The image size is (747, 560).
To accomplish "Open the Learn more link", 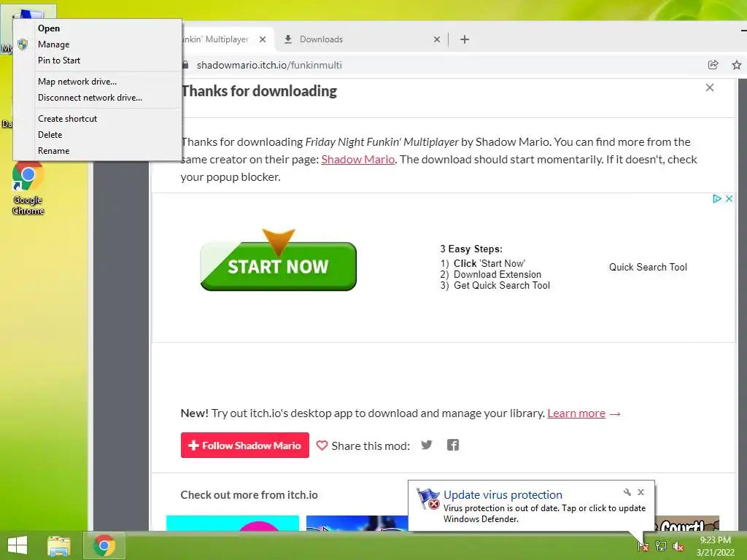I will 576,413.
